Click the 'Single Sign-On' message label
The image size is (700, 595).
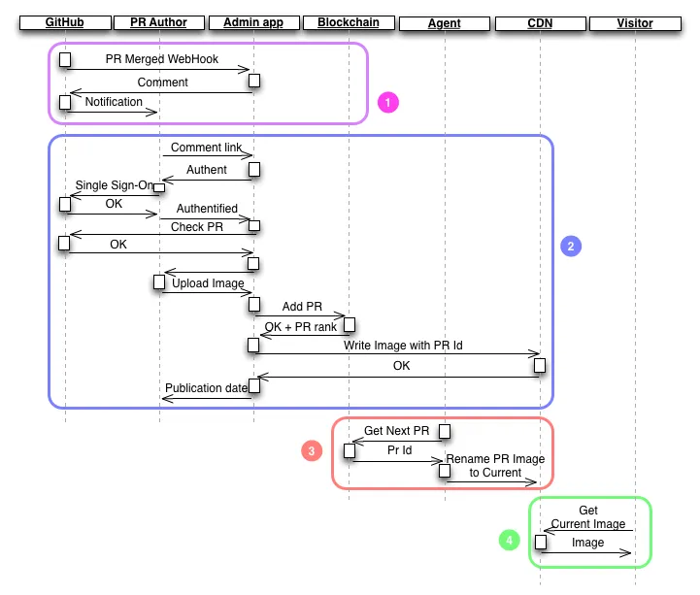coord(115,185)
